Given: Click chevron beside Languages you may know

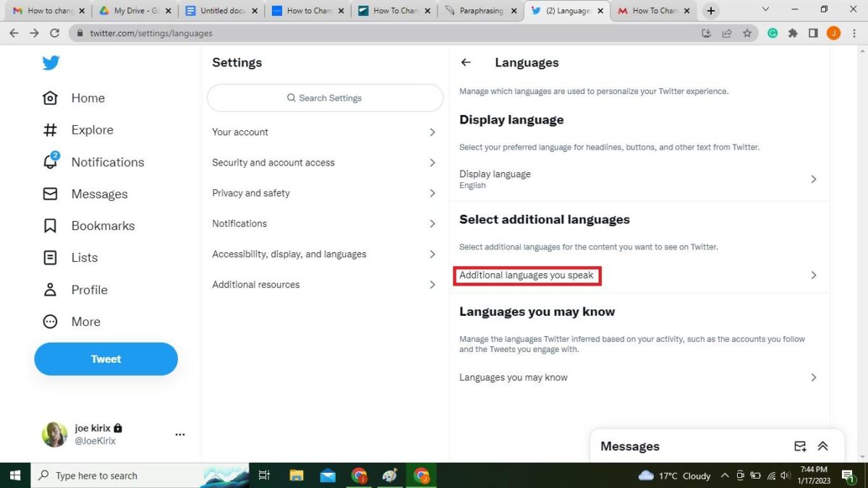Looking at the screenshot, I should coord(814,377).
